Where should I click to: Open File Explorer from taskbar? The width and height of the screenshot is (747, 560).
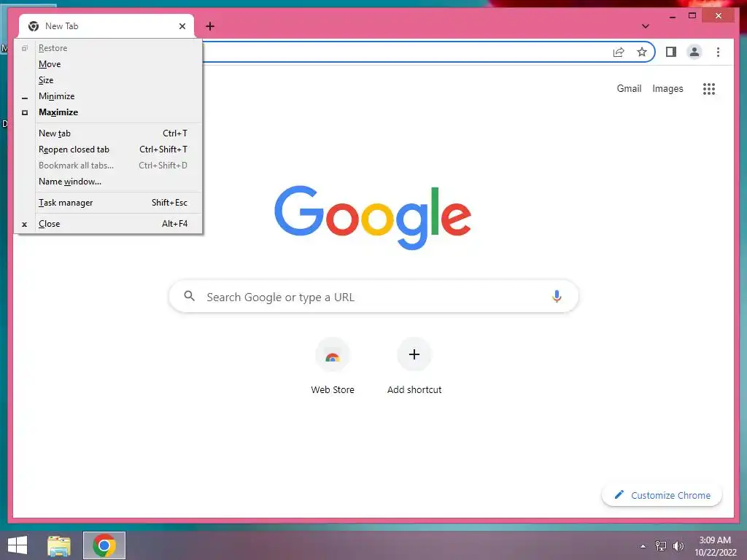(59, 545)
